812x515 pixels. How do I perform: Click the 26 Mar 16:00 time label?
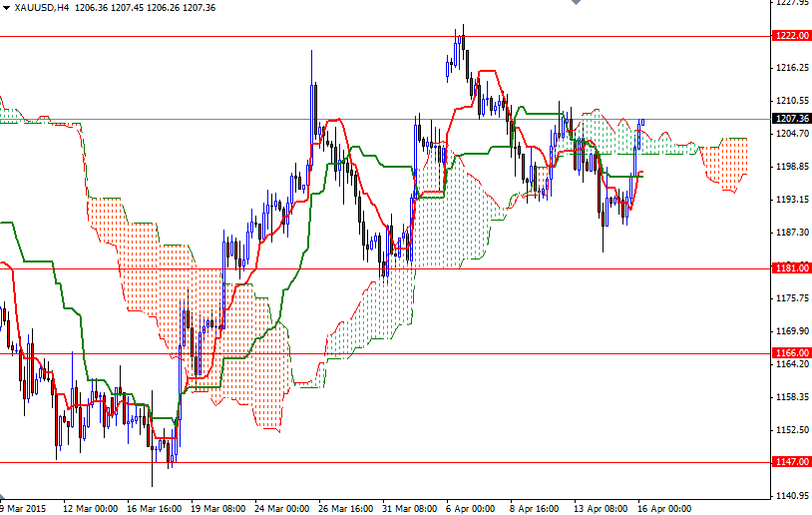click(346, 507)
